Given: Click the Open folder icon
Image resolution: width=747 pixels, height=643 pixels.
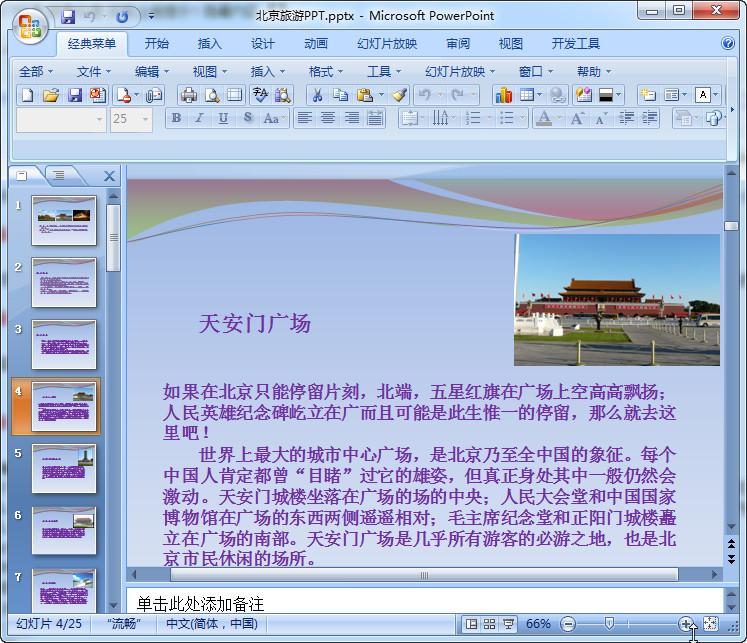Looking at the screenshot, I should 51,96.
